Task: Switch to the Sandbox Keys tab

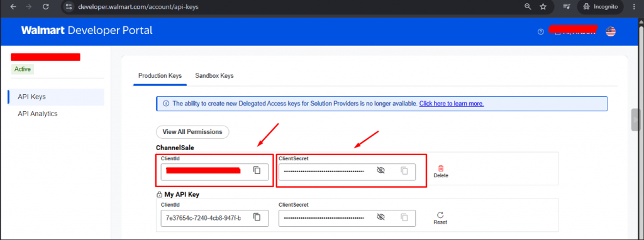Action: (x=214, y=76)
